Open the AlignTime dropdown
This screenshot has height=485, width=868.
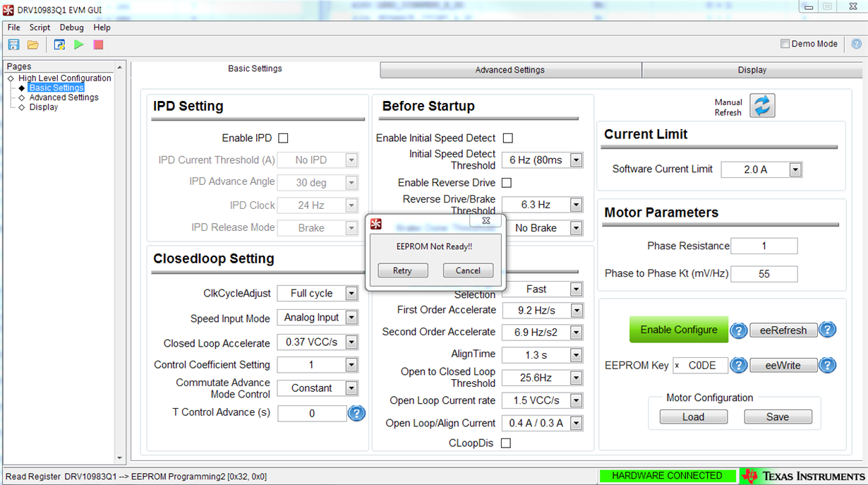tap(576, 355)
